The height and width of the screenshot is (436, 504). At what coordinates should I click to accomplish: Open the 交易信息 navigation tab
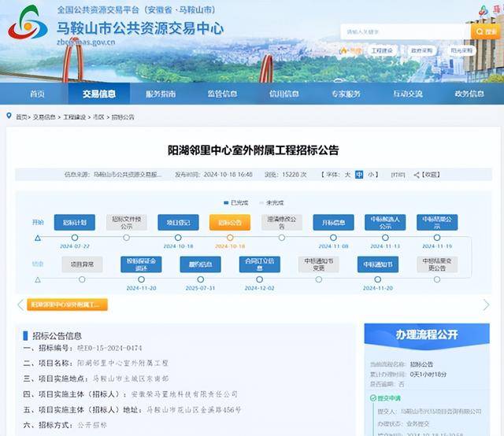[x=98, y=94]
